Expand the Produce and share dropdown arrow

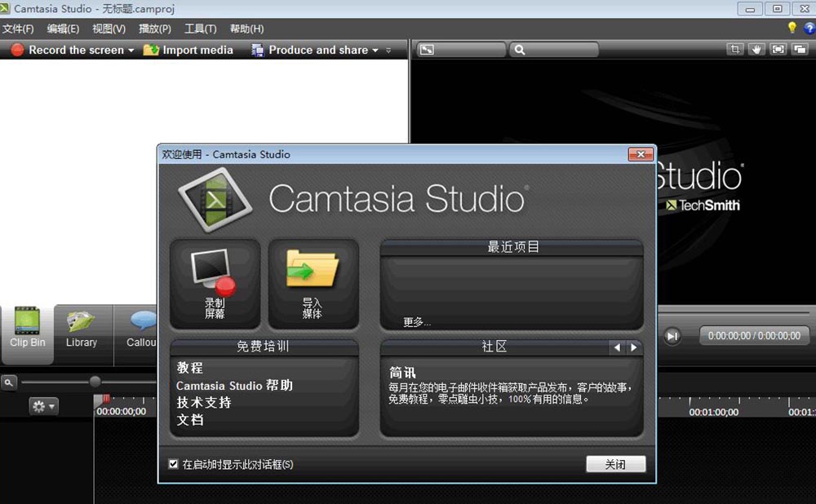[x=375, y=51]
